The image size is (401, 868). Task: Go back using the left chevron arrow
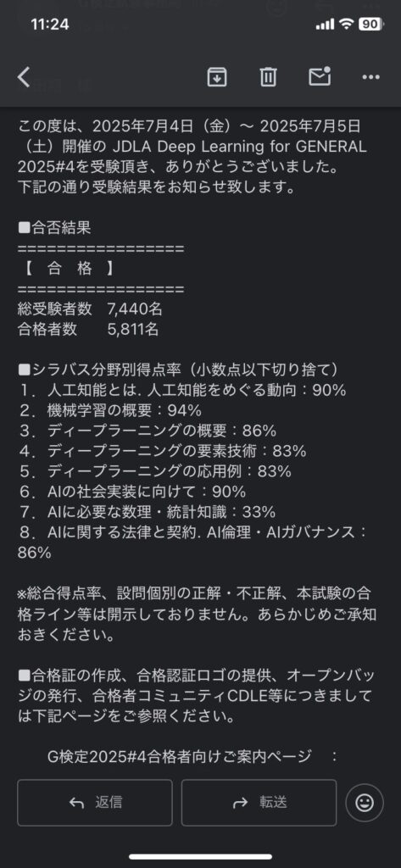(x=23, y=77)
